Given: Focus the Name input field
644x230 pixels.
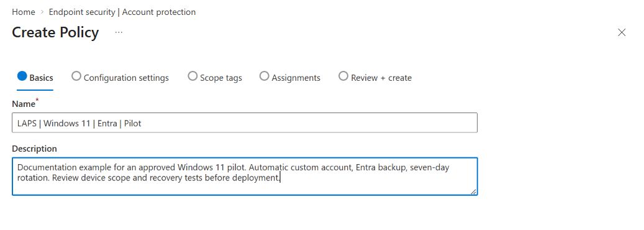Looking at the screenshot, I should coord(245,122).
